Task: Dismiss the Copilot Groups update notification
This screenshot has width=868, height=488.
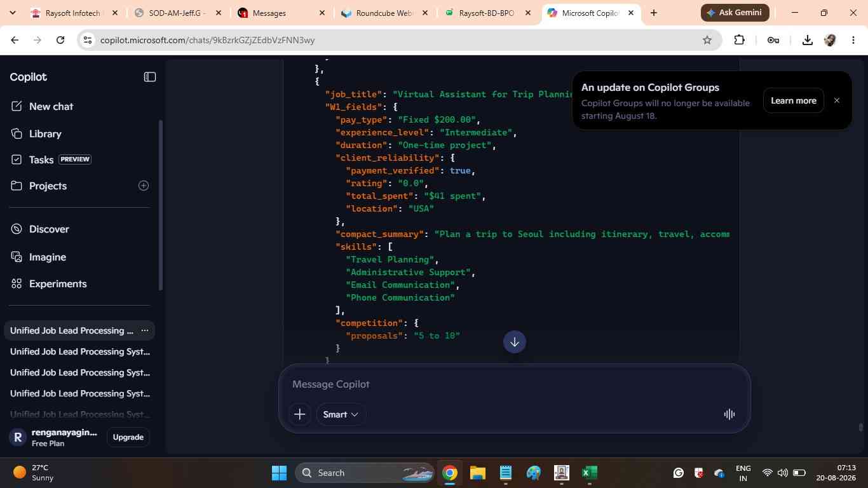Action: pyautogui.click(x=837, y=100)
